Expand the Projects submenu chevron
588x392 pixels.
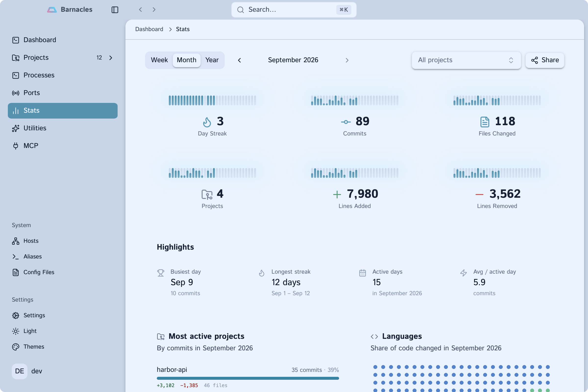(111, 58)
